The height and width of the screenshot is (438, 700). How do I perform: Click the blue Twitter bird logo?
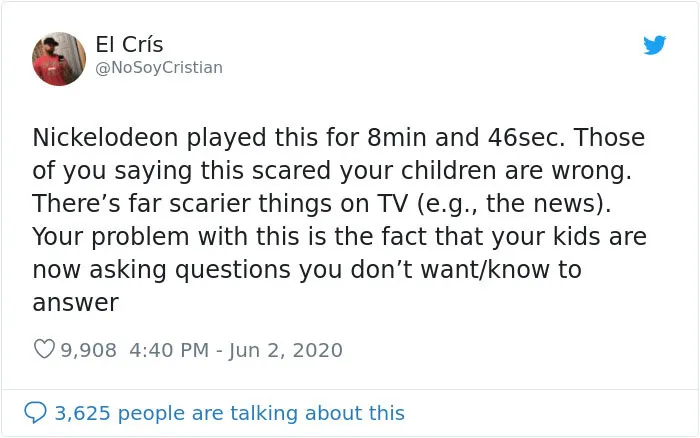pos(655,45)
